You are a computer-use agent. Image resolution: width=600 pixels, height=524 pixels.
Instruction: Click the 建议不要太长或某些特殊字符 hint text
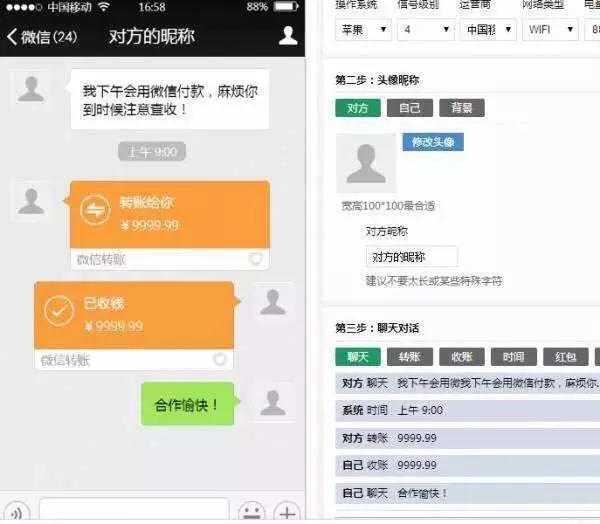tap(434, 281)
